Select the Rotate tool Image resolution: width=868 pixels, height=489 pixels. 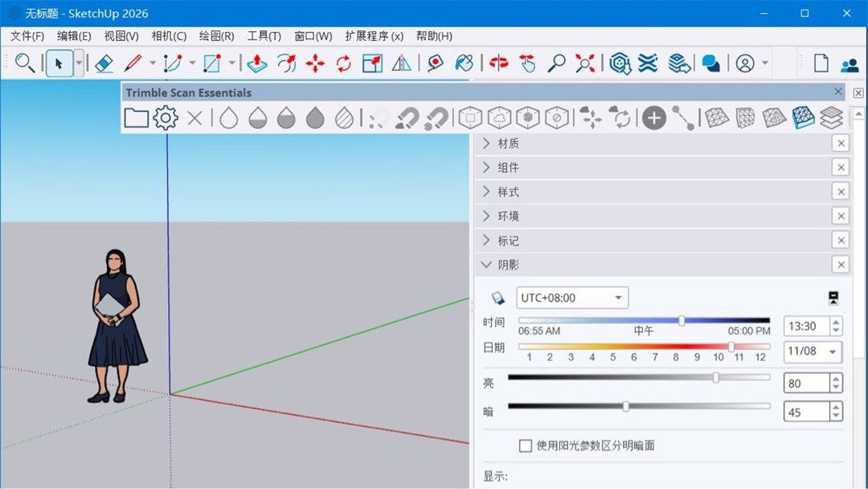click(343, 63)
